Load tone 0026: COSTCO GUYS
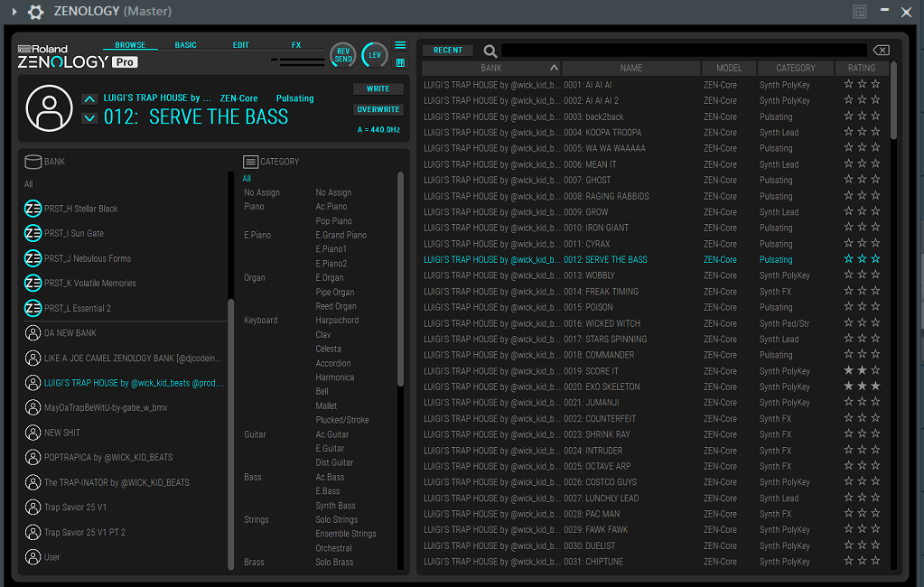The image size is (924, 587). [600, 482]
